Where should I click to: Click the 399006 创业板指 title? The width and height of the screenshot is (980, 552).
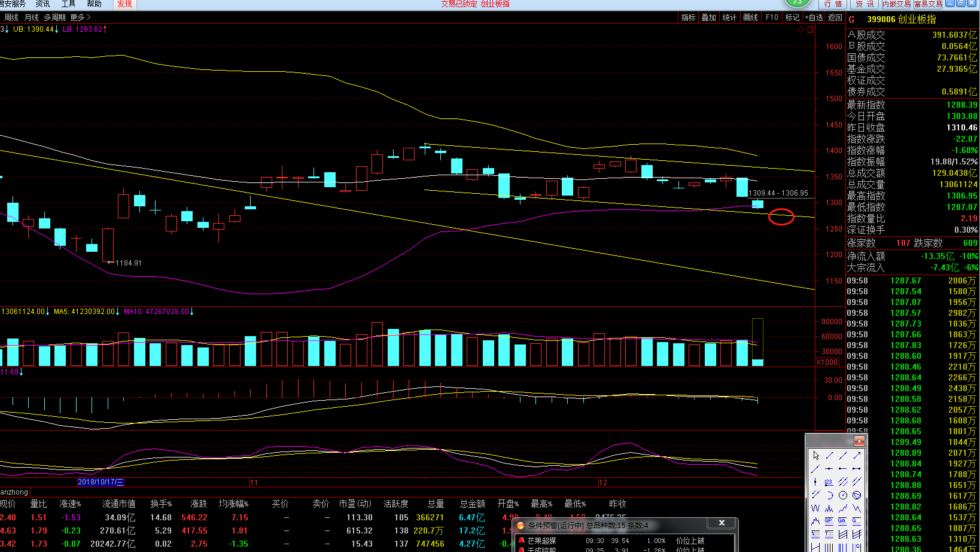[x=901, y=19]
